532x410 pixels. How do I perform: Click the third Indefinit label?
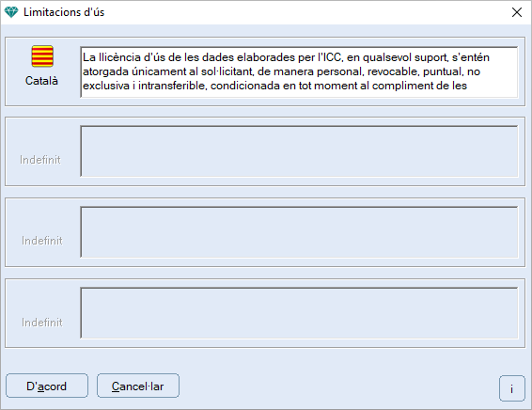point(42,323)
